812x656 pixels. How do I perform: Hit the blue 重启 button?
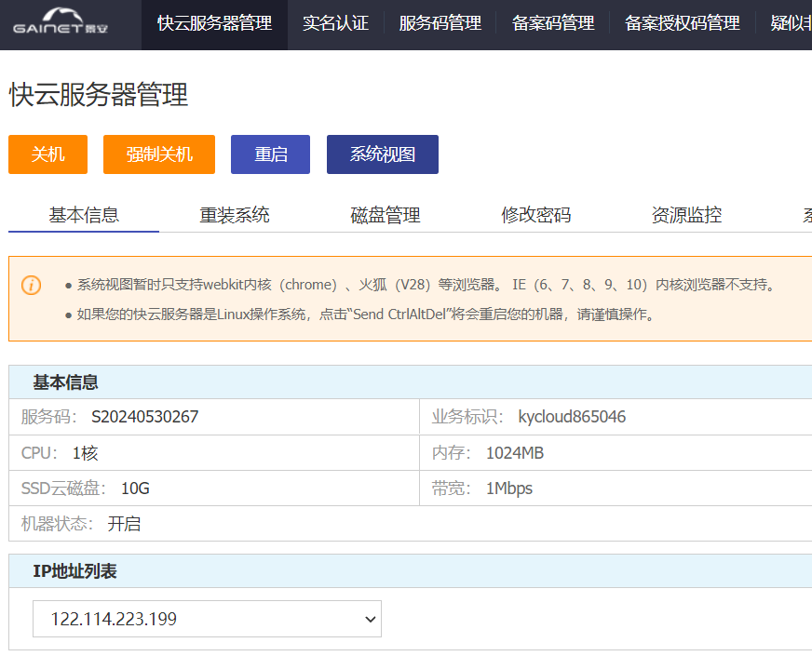pyautogui.click(x=270, y=154)
